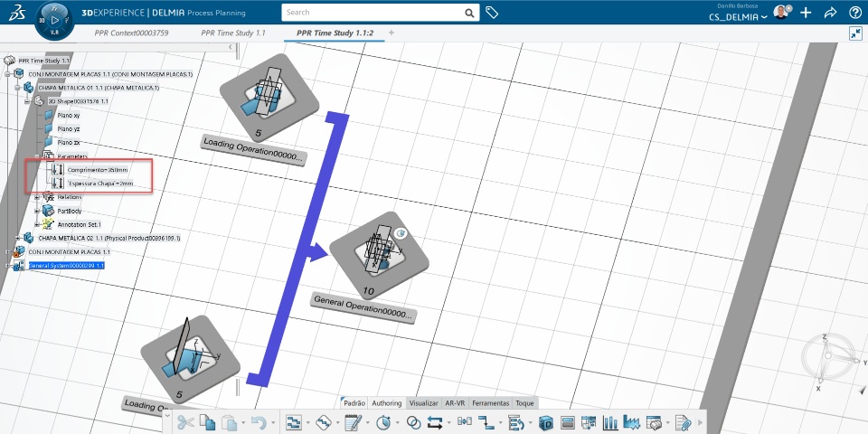This screenshot has height=434, width=868.
Task: Open the Ferramentas toolbar tab
Action: pos(490,403)
